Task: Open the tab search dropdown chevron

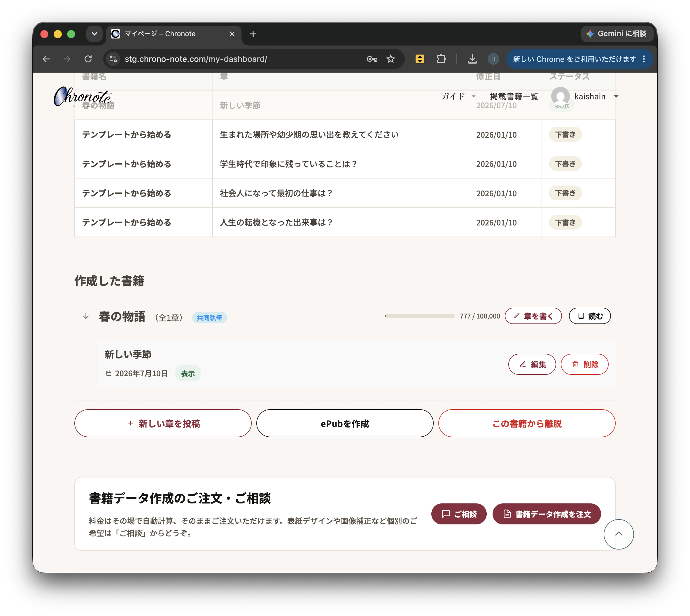Action: (94, 34)
